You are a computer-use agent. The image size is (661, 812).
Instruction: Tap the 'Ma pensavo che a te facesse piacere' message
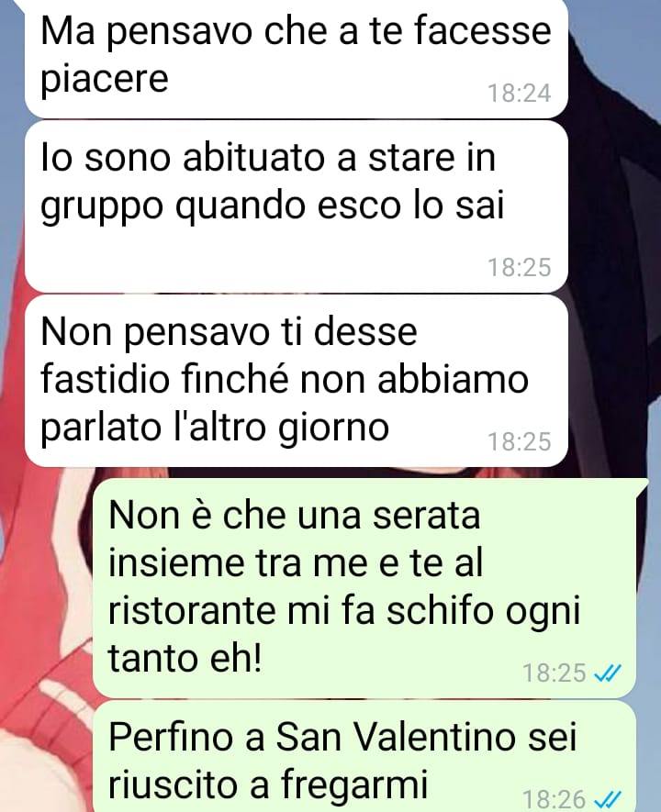(x=297, y=58)
